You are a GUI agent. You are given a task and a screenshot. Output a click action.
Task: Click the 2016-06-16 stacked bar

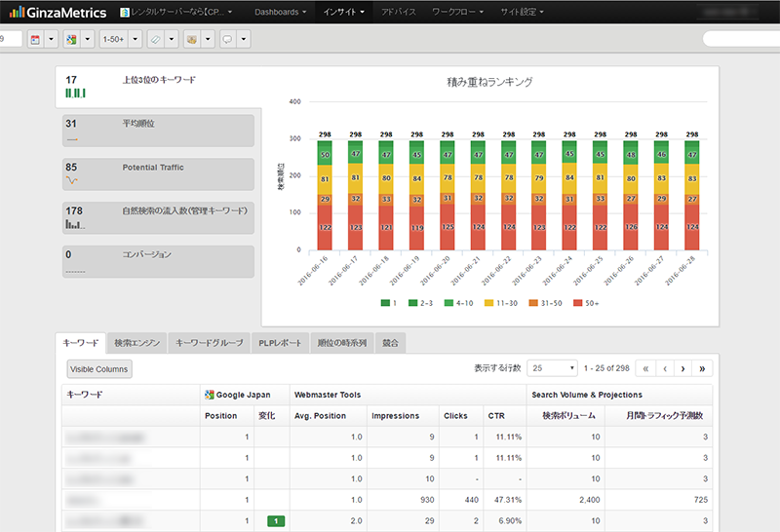click(325, 195)
